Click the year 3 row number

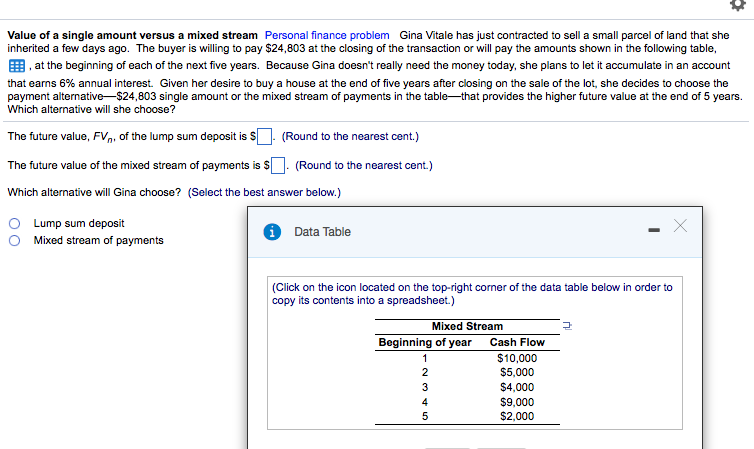tap(425, 387)
